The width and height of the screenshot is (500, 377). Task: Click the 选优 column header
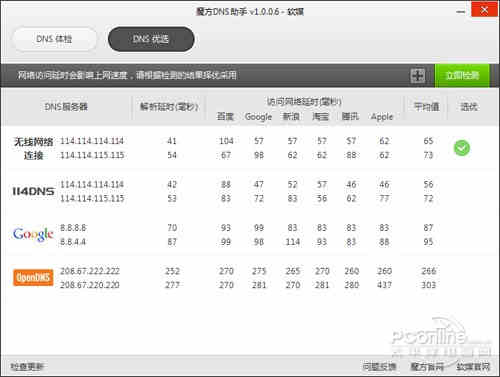point(469,107)
